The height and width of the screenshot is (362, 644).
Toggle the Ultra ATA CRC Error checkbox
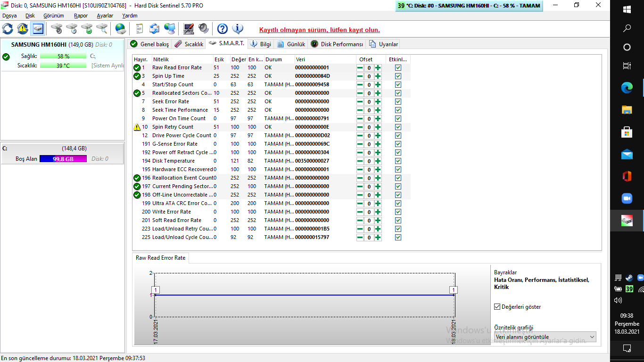tap(398, 204)
